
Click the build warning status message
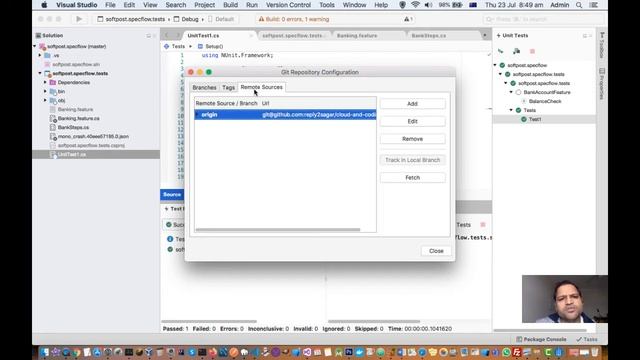[294, 19]
